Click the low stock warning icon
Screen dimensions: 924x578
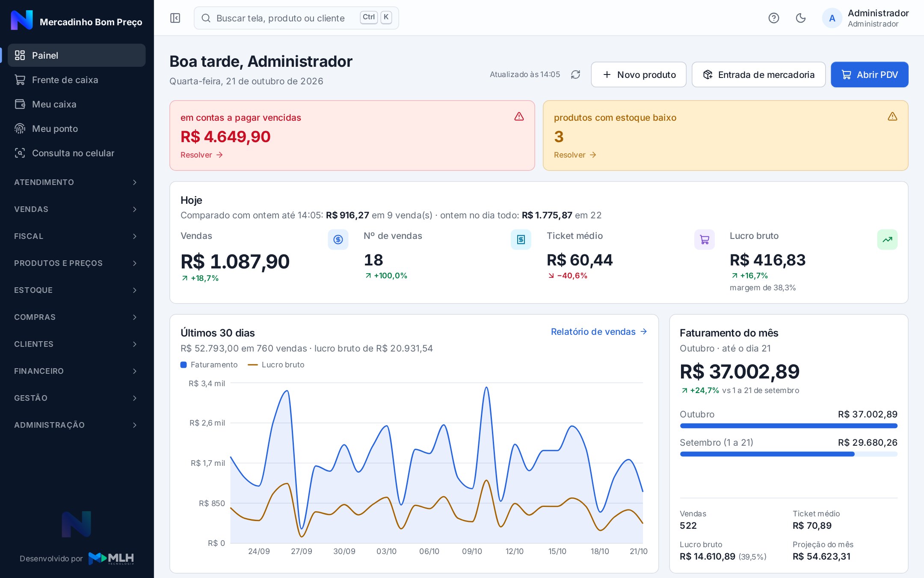(x=892, y=116)
